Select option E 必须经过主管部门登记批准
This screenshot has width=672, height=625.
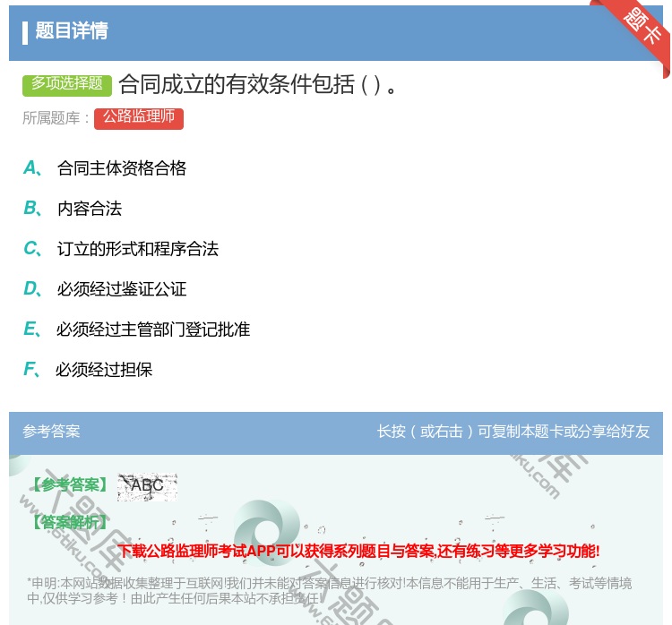point(136,330)
